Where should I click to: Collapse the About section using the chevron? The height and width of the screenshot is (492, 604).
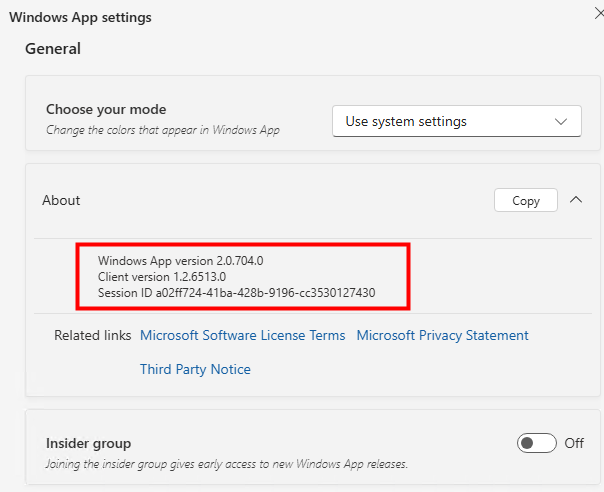click(575, 200)
